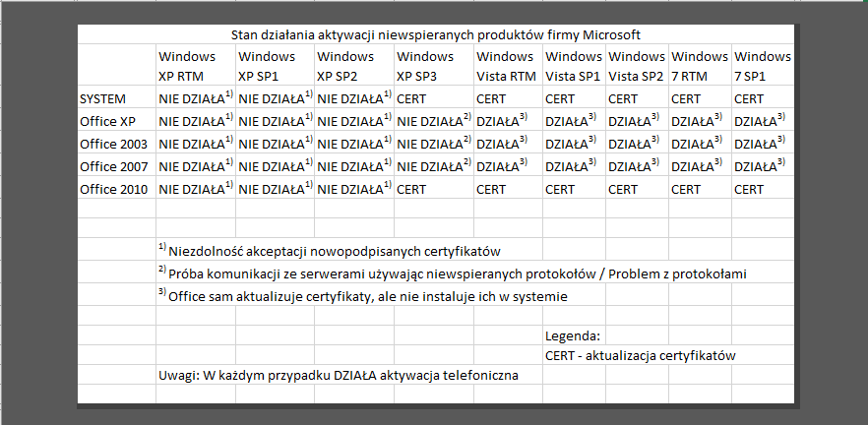Select the Windows XP SP3 column header
The width and height of the screenshot is (868, 425).
point(434,66)
